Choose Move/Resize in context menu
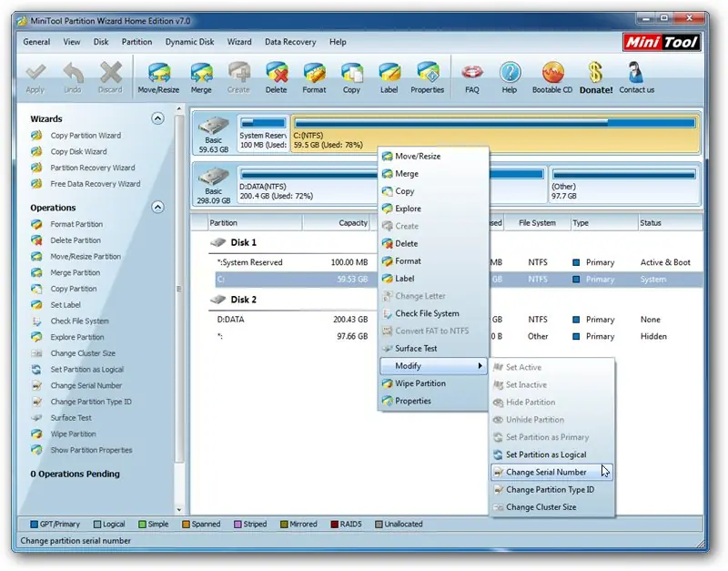 (433, 157)
